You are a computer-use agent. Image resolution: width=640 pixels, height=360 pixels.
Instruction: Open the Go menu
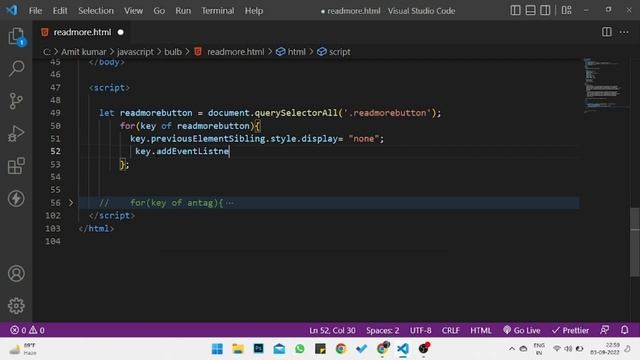(159, 11)
